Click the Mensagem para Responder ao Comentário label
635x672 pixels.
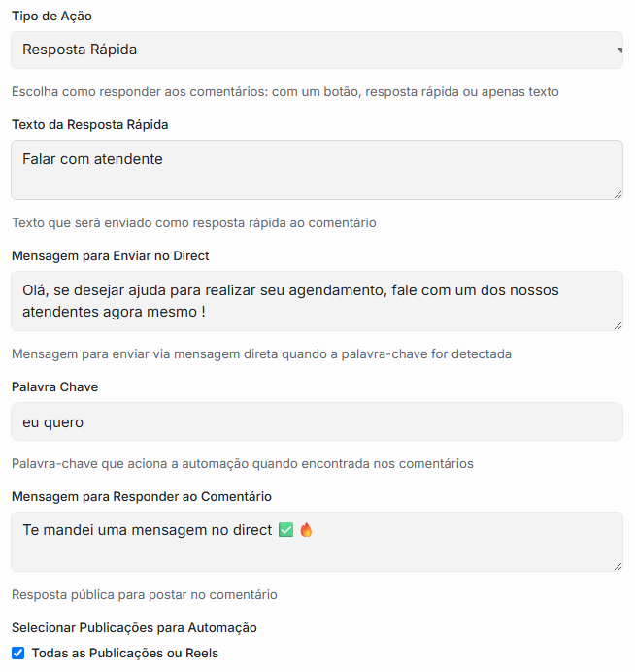point(142,496)
